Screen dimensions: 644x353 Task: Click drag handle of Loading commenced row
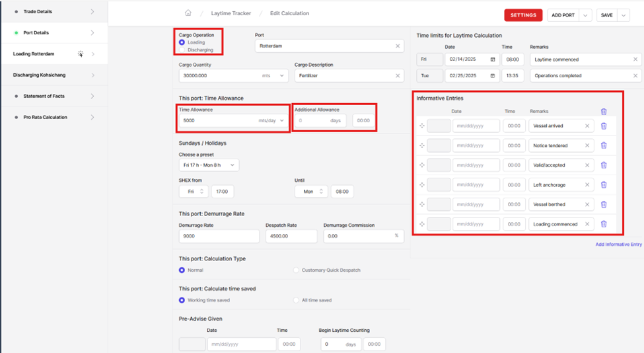[422, 224]
